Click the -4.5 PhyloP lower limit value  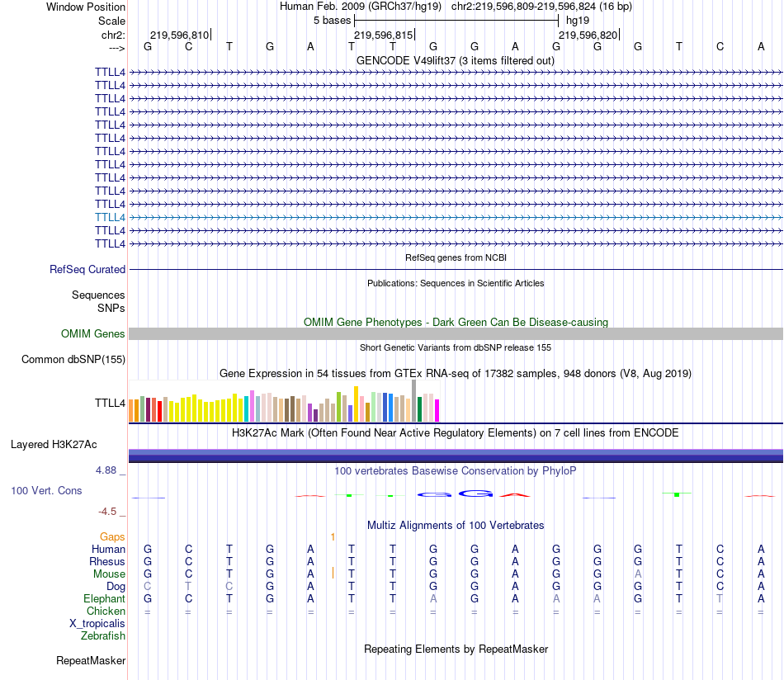tap(107, 512)
